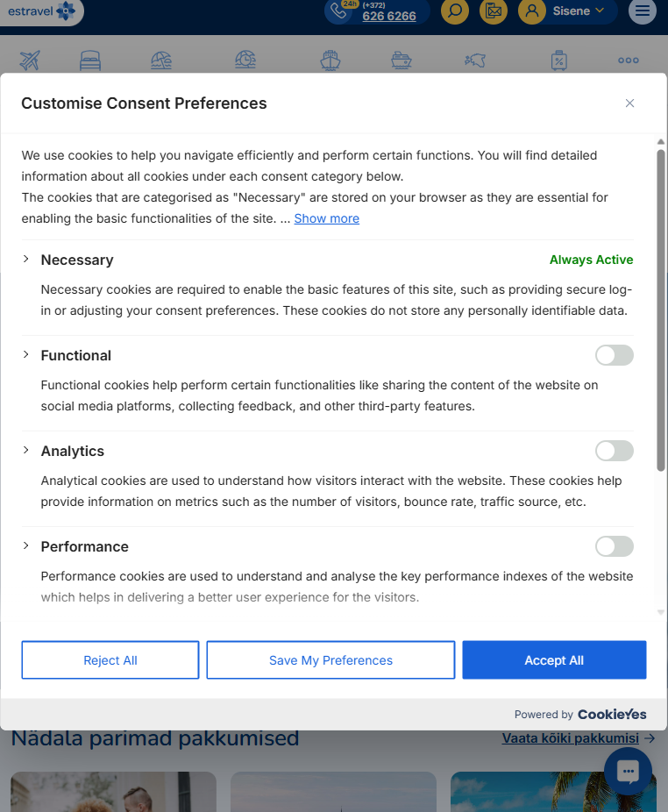The width and height of the screenshot is (668, 812).
Task: Enable the Functional cookies toggle
Action: pos(615,355)
